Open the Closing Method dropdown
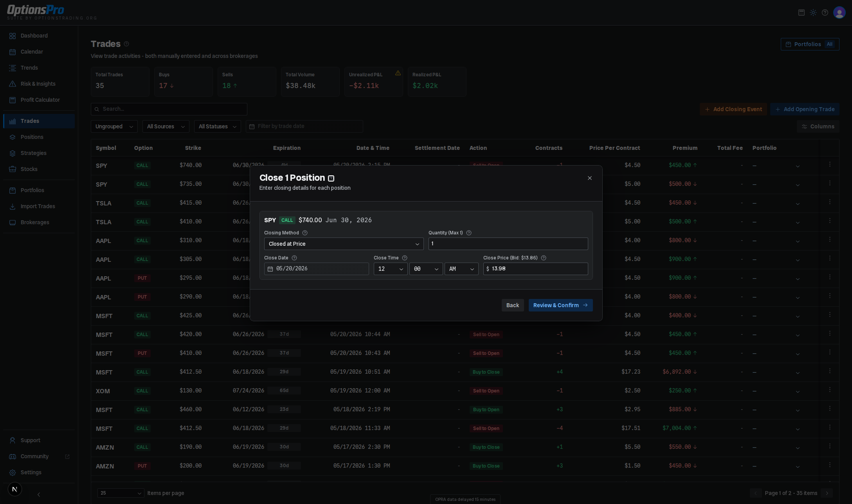The image size is (852, 504). [344, 244]
